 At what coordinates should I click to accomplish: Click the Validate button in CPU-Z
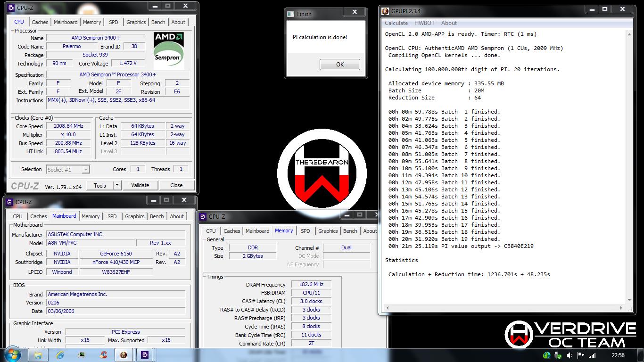pos(140,185)
